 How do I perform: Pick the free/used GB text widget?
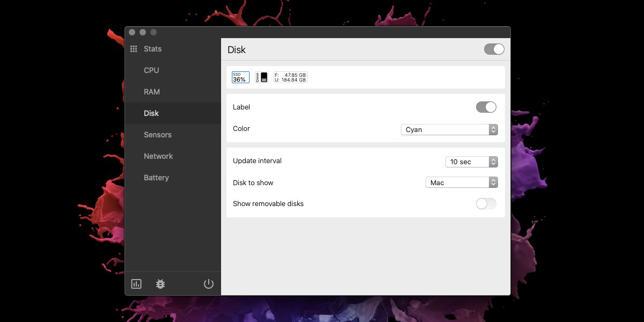[290, 77]
